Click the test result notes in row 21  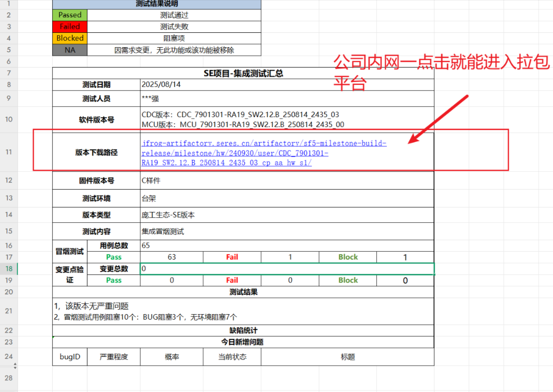(243, 311)
